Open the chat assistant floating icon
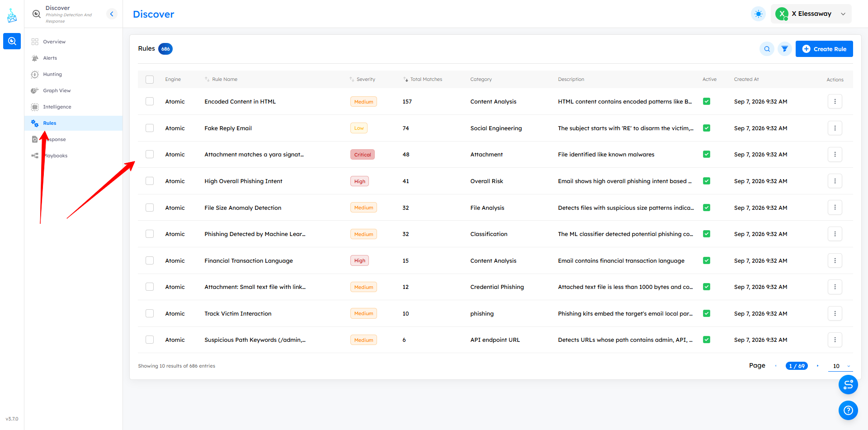868x430 pixels. pos(848,385)
